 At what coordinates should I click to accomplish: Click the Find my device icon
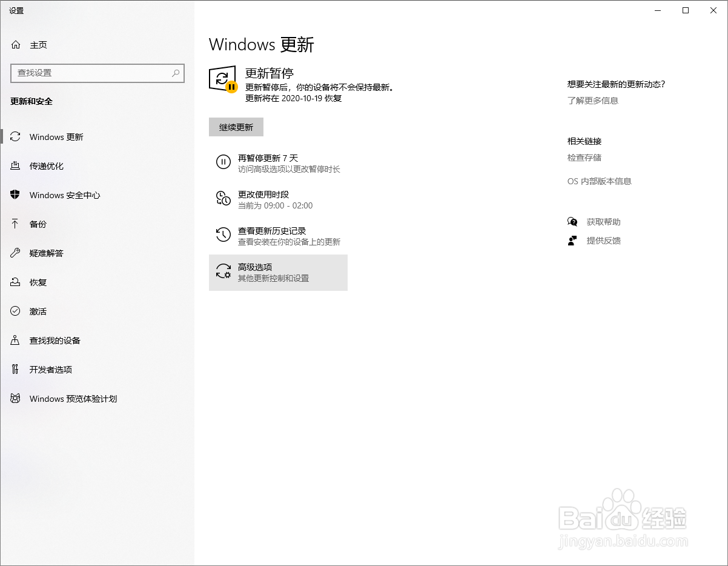16,341
